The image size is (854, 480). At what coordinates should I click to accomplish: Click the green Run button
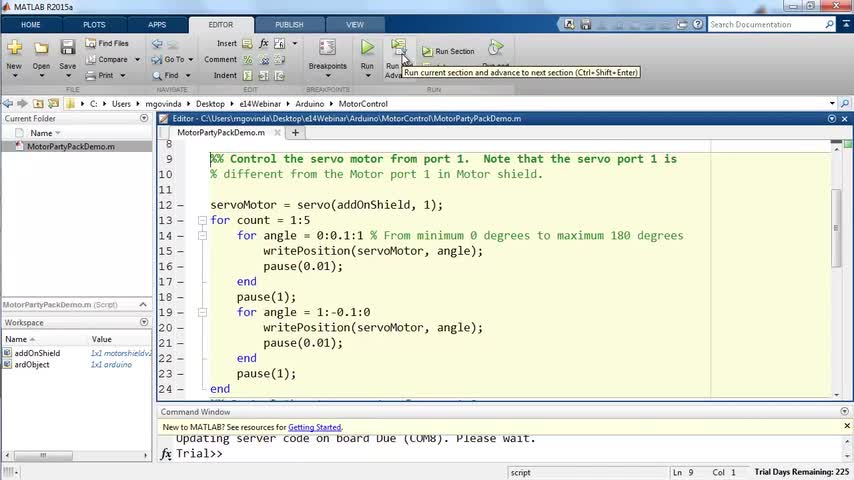pos(367,48)
